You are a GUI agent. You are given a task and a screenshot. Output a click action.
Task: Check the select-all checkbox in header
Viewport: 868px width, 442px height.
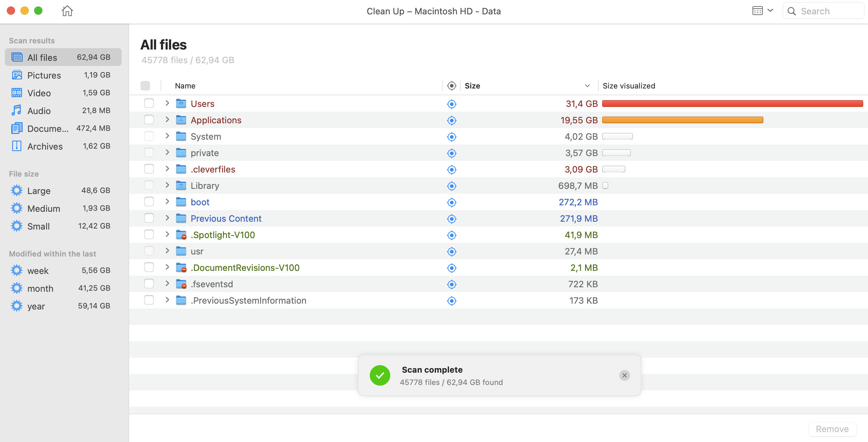click(145, 85)
